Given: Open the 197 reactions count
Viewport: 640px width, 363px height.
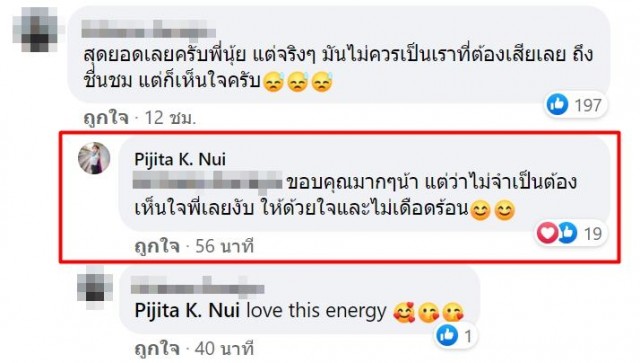Looking at the screenshot, I should pos(588,105).
